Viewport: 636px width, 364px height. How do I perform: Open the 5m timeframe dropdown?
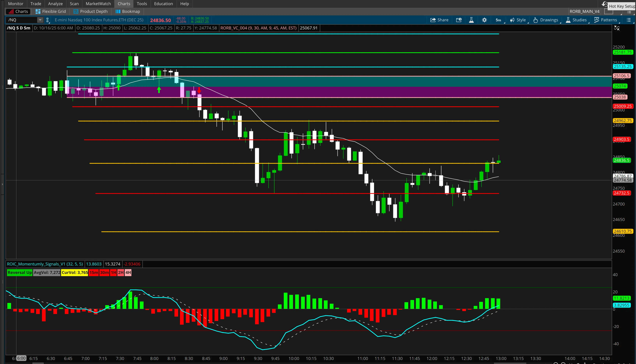click(x=498, y=20)
